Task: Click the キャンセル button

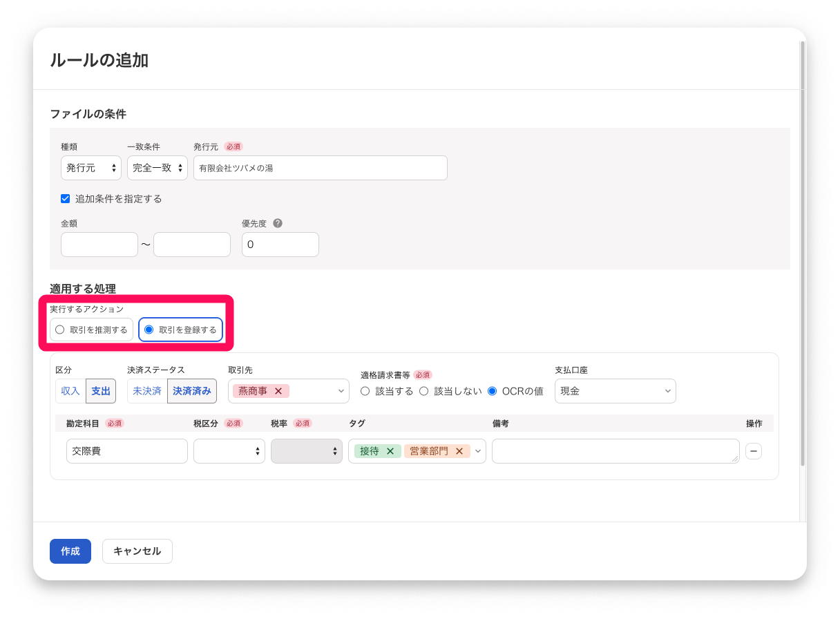Action: coord(137,551)
